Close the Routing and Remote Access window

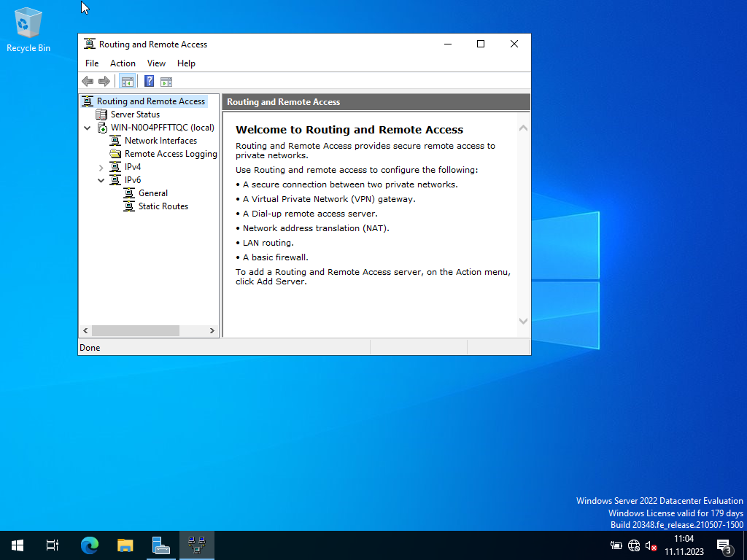tap(514, 44)
